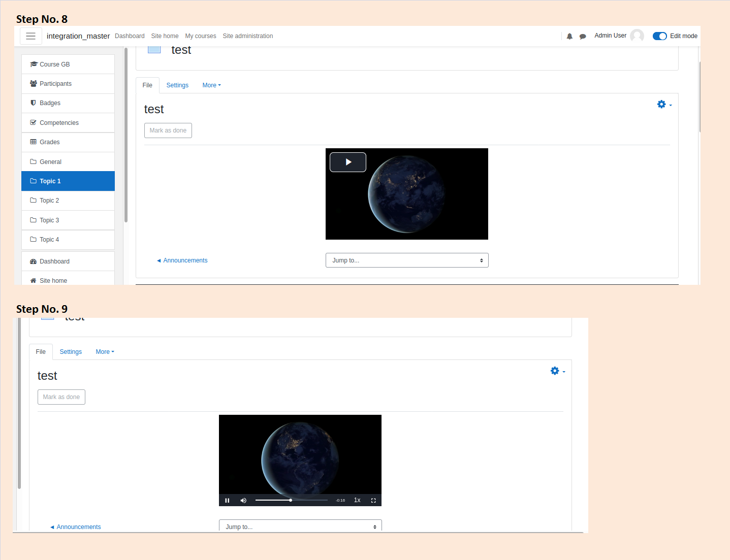730x560 pixels.
Task: Click the Grades table icon
Action: click(x=34, y=142)
